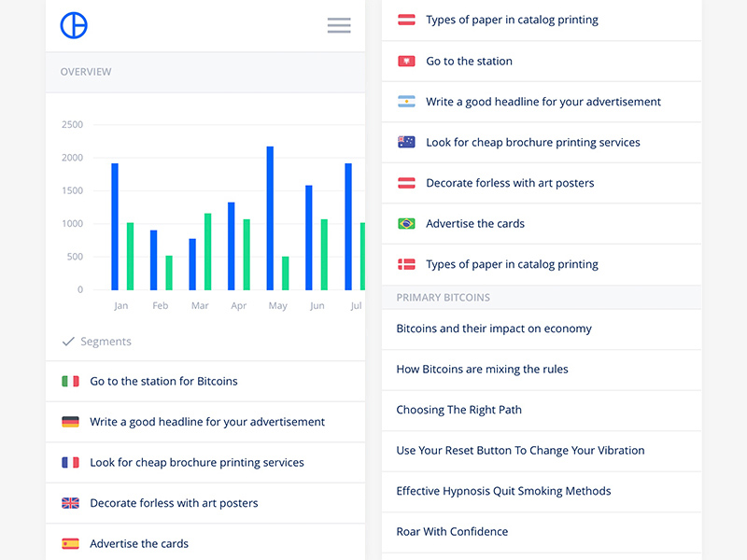Viewport: 747px width, 560px height.
Task: Click the Swiss flag icon
Action: [x=406, y=61]
